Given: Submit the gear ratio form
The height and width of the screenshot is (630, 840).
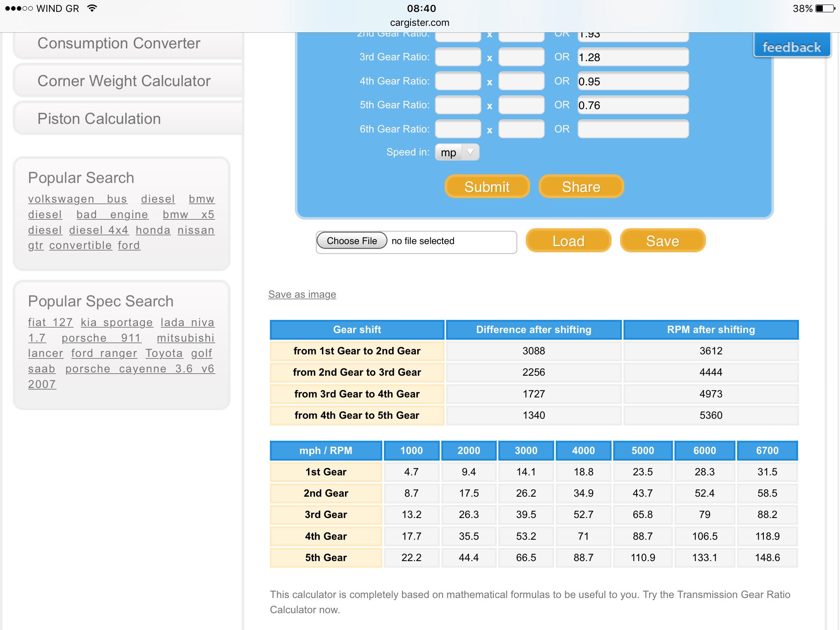Looking at the screenshot, I should (487, 187).
